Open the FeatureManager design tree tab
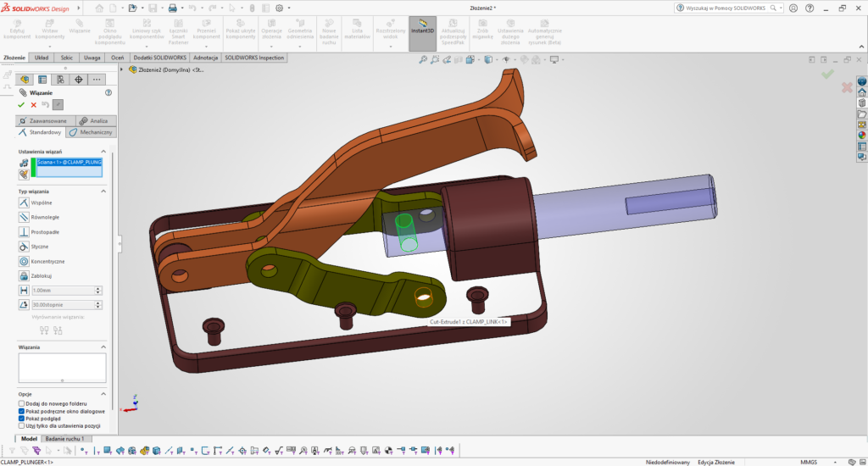Viewport: 868px width, 466px height. [x=25, y=80]
